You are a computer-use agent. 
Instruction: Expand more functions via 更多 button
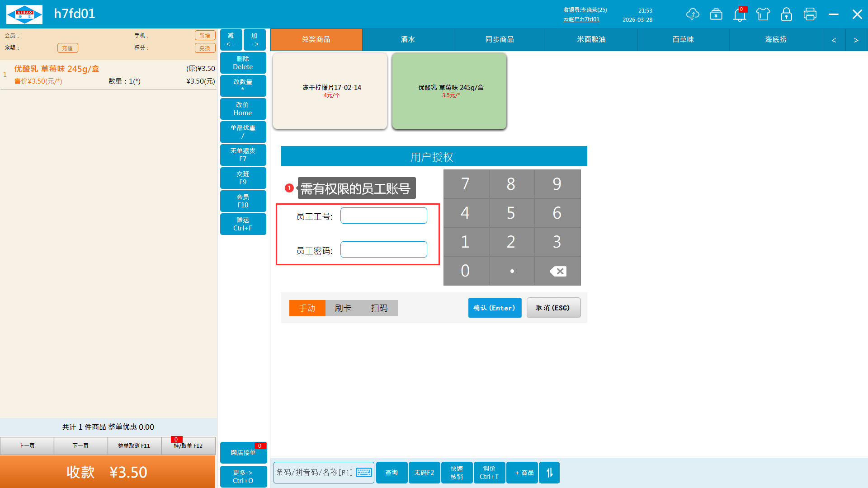pyautogui.click(x=243, y=476)
